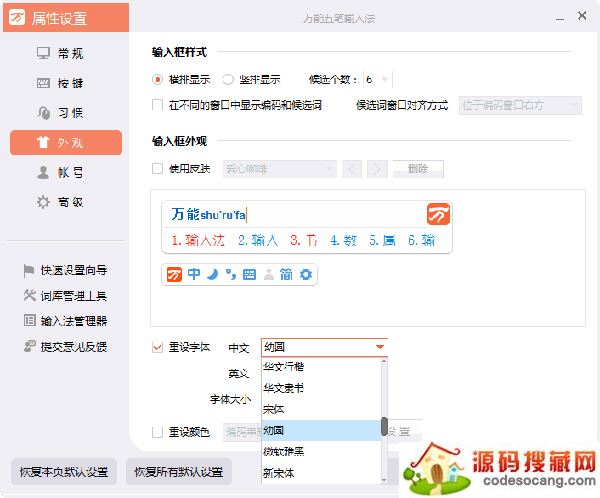Select candidate 1. 输入法 in preview
The width and height of the screenshot is (600, 498).
(197, 240)
